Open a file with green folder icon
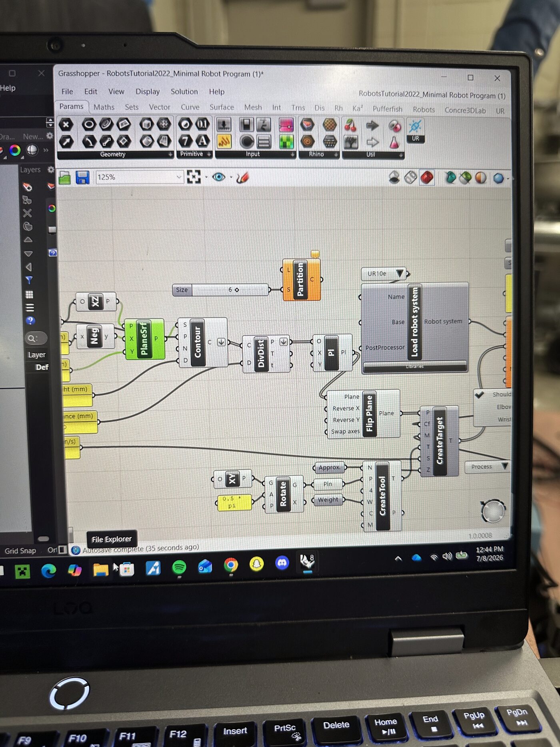 coord(64,177)
